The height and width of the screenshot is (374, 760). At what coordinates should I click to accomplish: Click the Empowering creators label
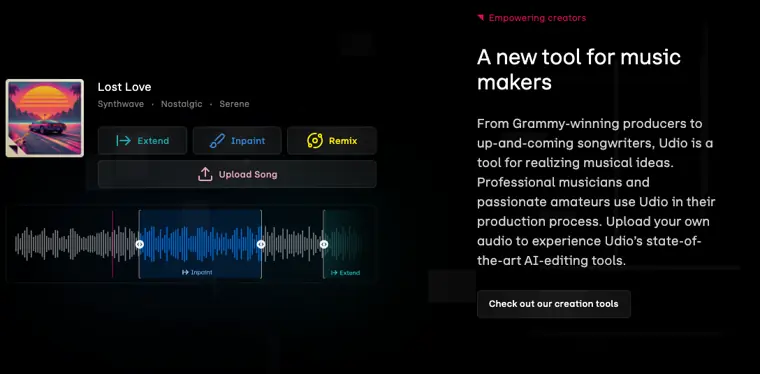537,18
